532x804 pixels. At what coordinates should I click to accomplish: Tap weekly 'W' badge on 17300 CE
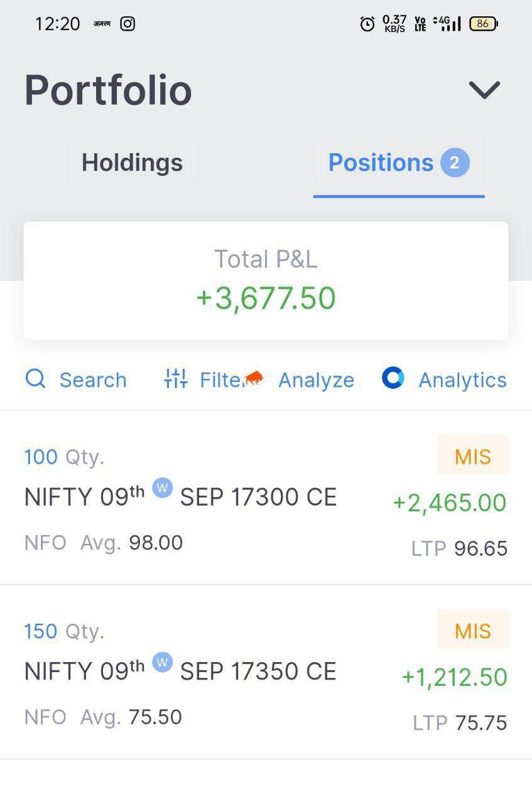coord(163,488)
